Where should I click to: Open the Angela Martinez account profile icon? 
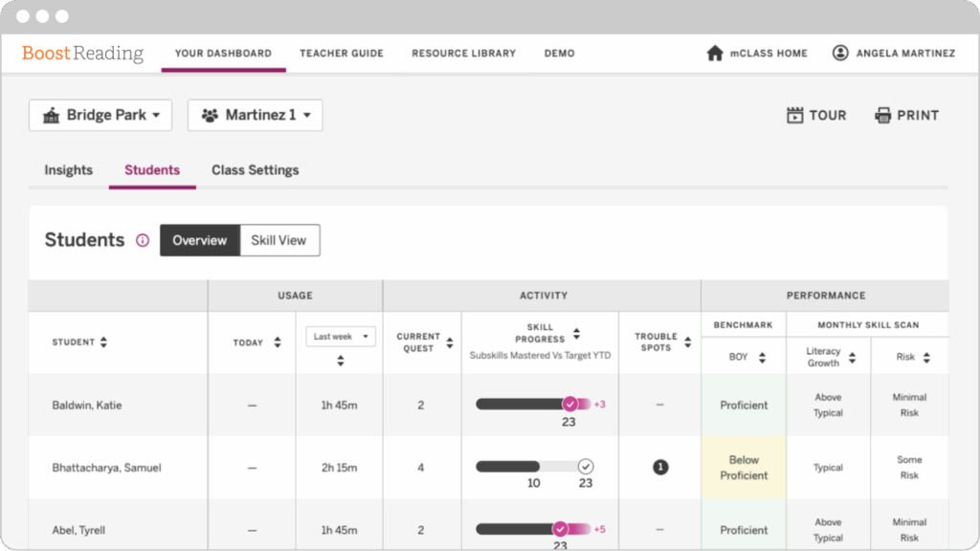tap(839, 54)
